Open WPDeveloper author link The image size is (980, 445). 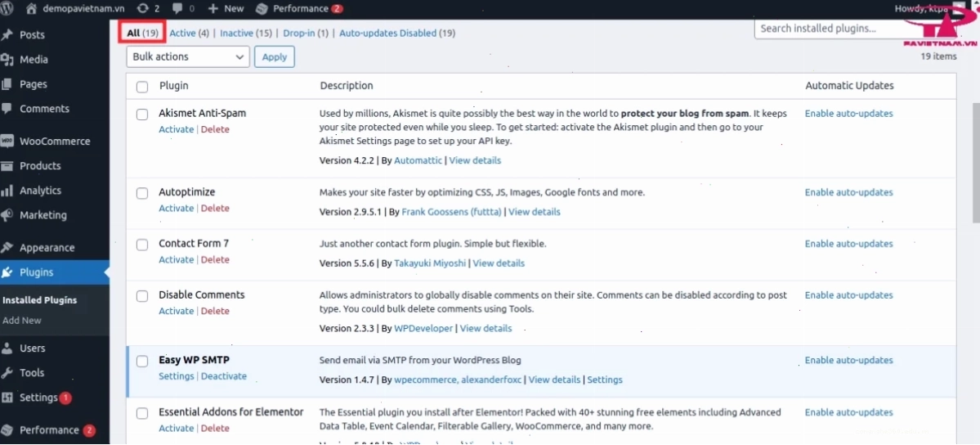point(423,328)
